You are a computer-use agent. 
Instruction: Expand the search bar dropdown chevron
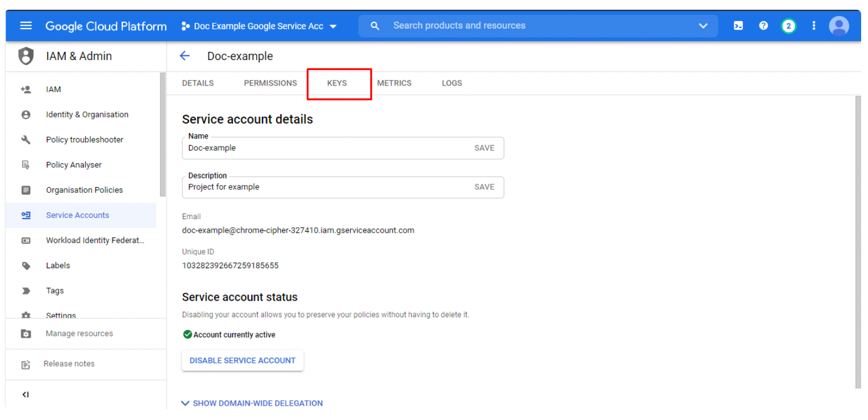704,26
